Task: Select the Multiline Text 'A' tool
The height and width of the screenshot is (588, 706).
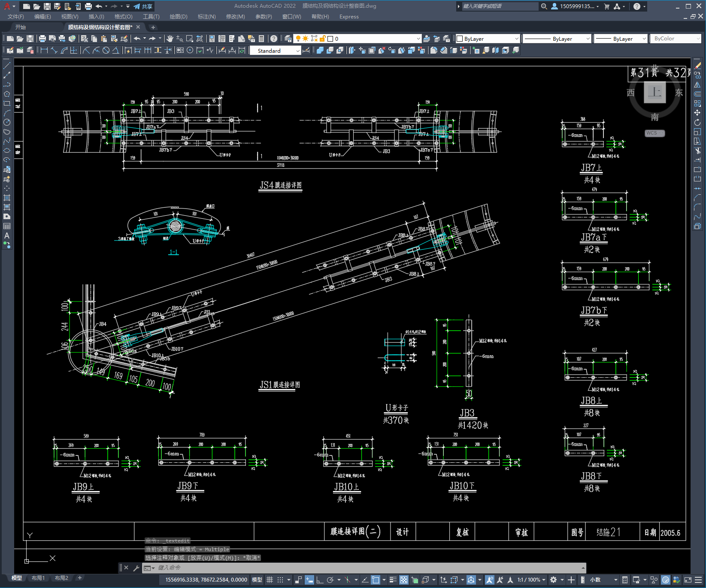Action: click(x=7, y=235)
